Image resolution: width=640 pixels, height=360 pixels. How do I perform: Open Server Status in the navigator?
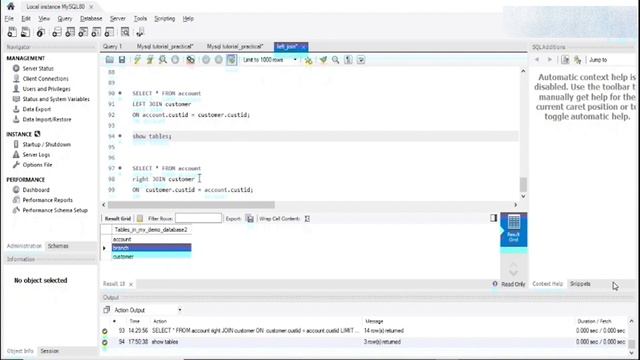(x=38, y=69)
